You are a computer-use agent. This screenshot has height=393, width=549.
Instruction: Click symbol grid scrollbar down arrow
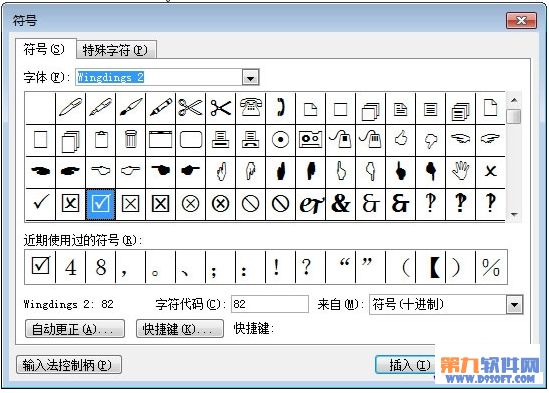(514, 214)
